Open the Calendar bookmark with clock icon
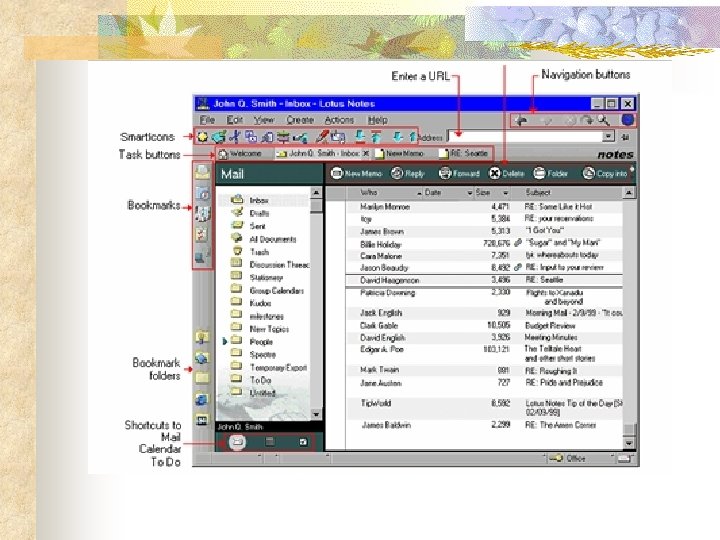Viewport: 720px width, 540px height. [202, 193]
